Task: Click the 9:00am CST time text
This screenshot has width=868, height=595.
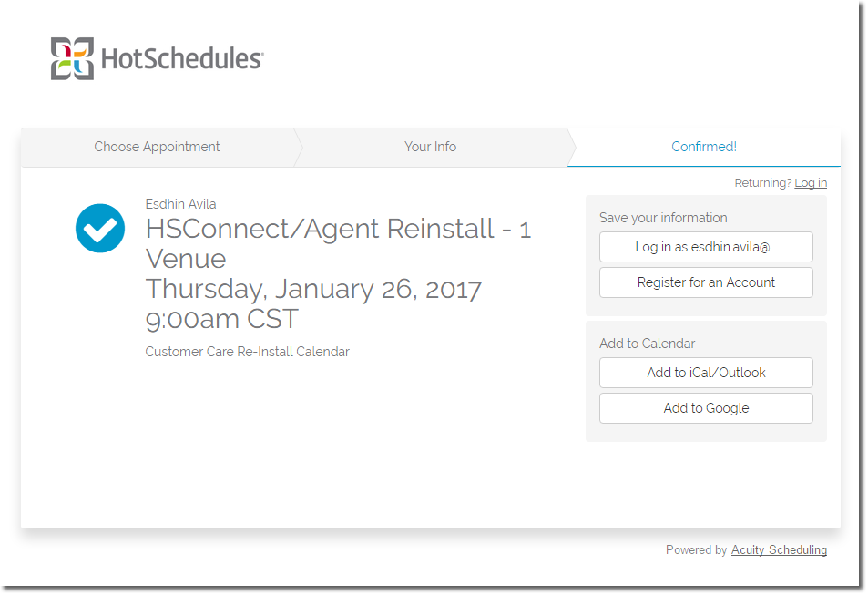Action: (x=221, y=320)
